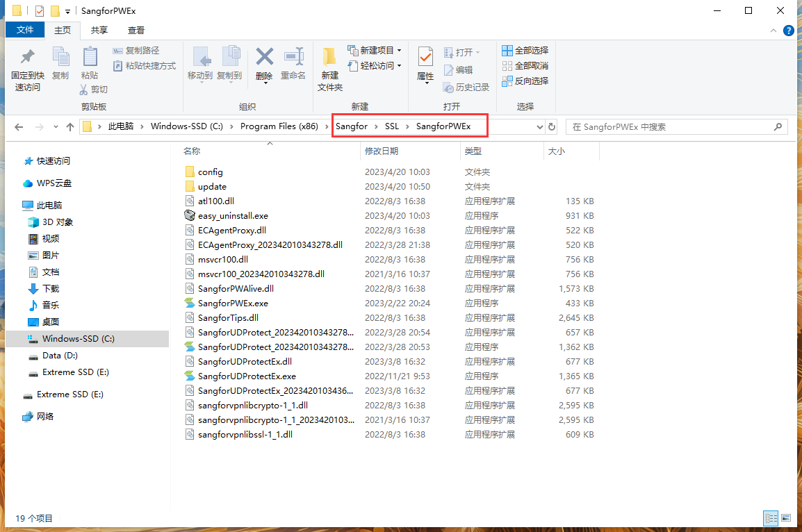
Task: Click the SSL breadcrumb segment
Action: click(x=392, y=126)
